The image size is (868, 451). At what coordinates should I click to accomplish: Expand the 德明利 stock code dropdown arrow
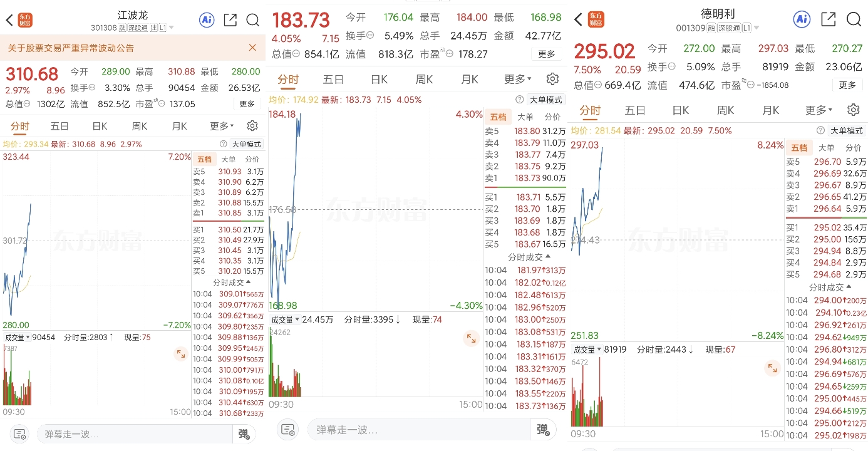757,28
